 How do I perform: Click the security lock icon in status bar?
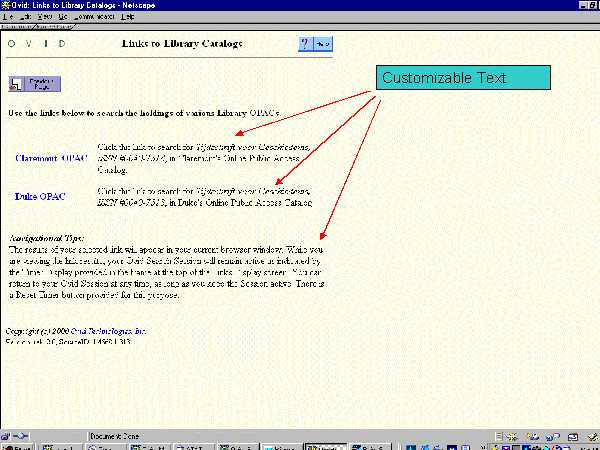pyautogui.click(x=5, y=436)
